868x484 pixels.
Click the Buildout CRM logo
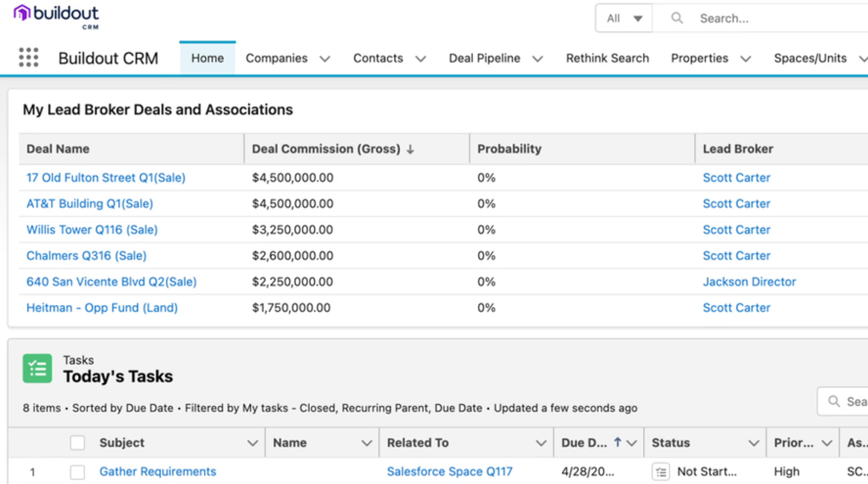click(56, 16)
